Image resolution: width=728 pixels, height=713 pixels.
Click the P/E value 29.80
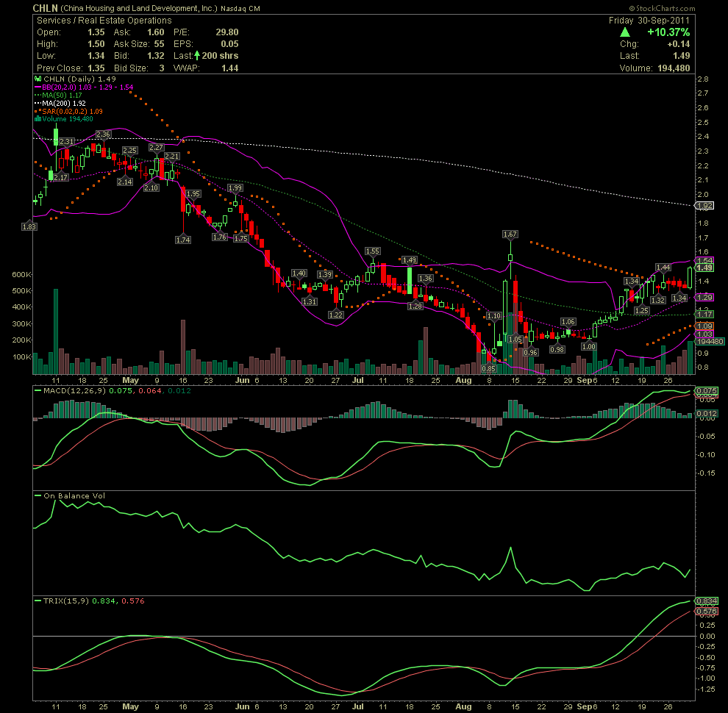click(x=227, y=32)
